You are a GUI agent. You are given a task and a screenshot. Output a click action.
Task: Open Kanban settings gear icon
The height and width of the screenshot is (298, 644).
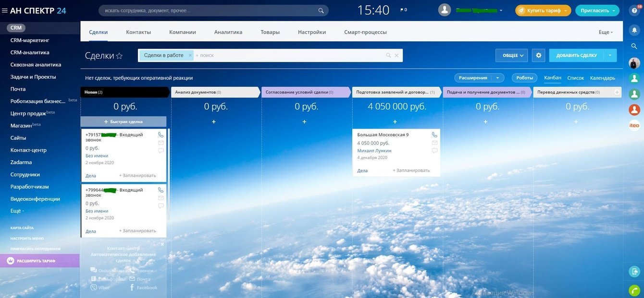(538, 55)
